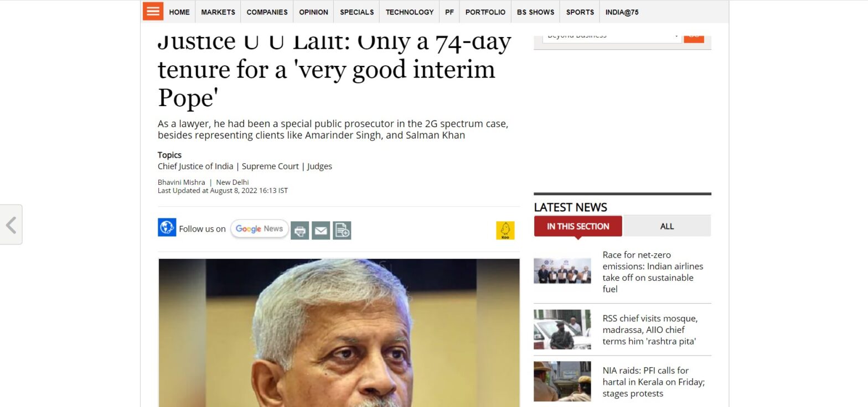Click the print article icon
This screenshot has height=407, width=868.
pyautogui.click(x=299, y=230)
